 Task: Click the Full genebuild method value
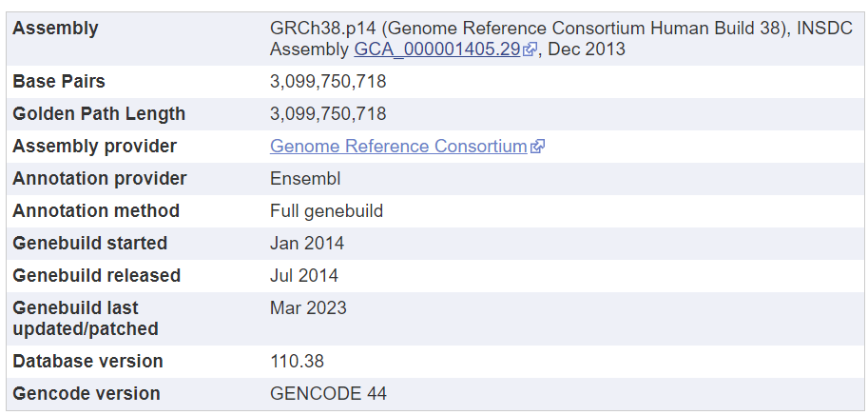click(327, 211)
